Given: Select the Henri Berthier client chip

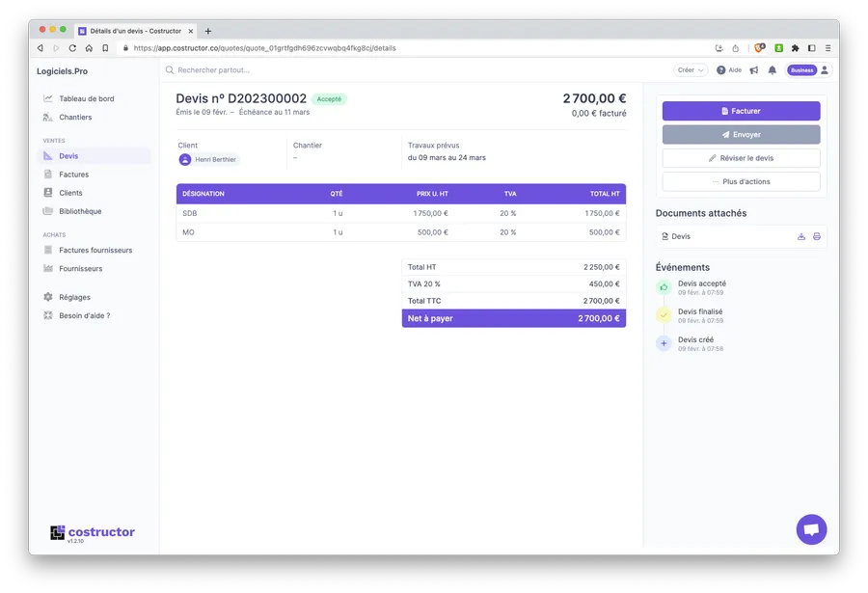Looking at the screenshot, I should coord(208,159).
